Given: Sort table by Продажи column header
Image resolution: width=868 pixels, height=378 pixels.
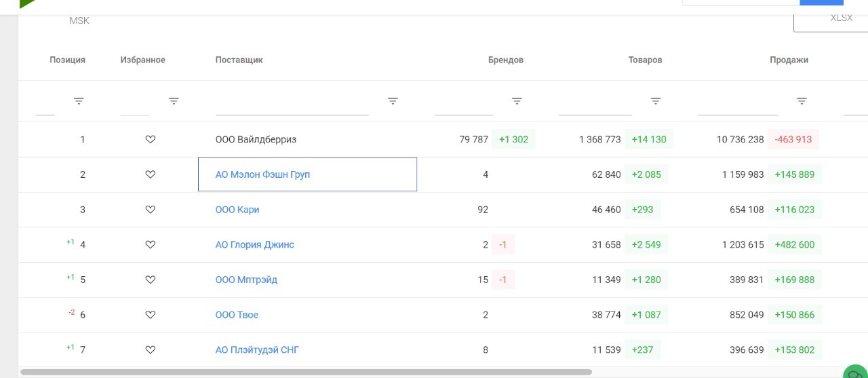Looking at the screenshot, I should [x=789, y=60].
